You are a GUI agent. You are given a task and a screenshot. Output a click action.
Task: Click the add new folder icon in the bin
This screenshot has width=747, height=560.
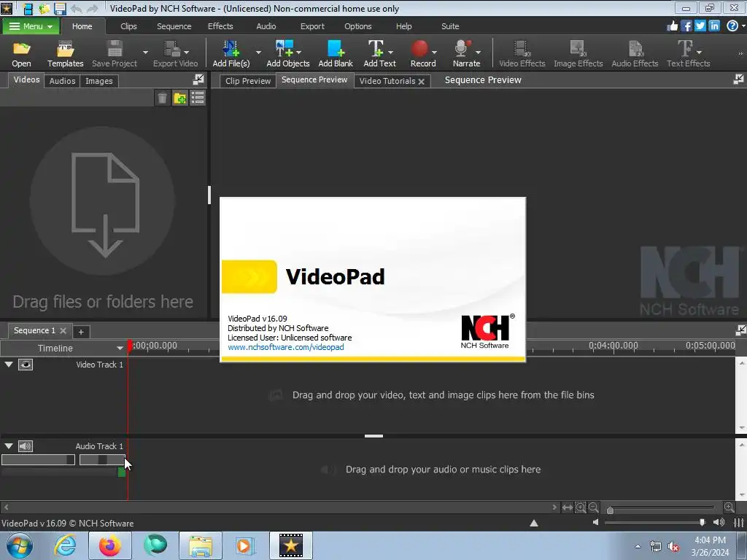pos(179,98)
